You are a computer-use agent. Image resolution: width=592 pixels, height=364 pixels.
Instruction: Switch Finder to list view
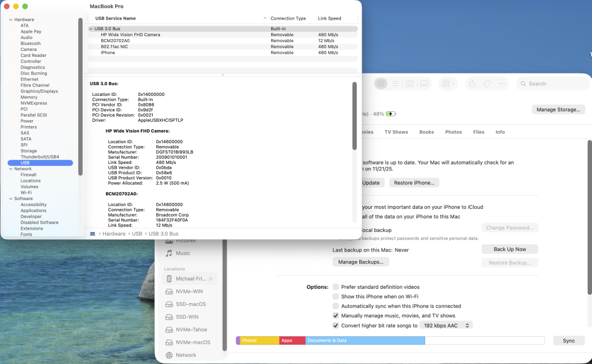(x=395, y=83)
